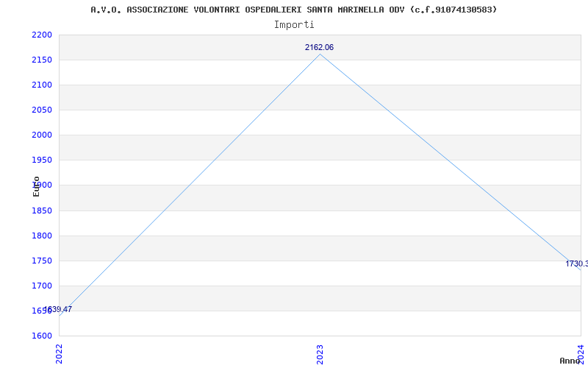Screen dimensions: 588x368
Task: Click the 2000 y-axis tick label
Action: pos(42,135)
